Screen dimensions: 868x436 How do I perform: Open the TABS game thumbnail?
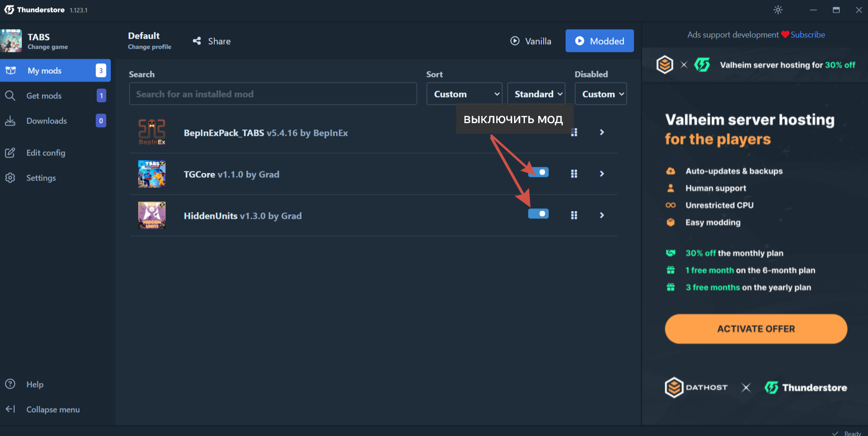(11, 41)
